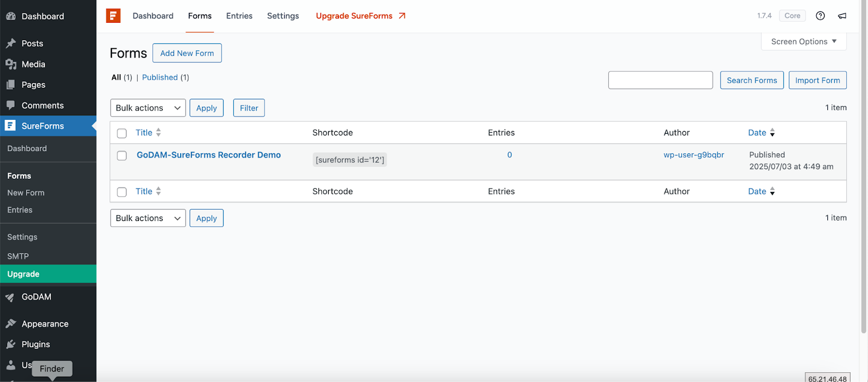This screenshot has height=382, width=868.
Task: Click the Comments bubble icon in sidebar
Action: tap(11, 105)
